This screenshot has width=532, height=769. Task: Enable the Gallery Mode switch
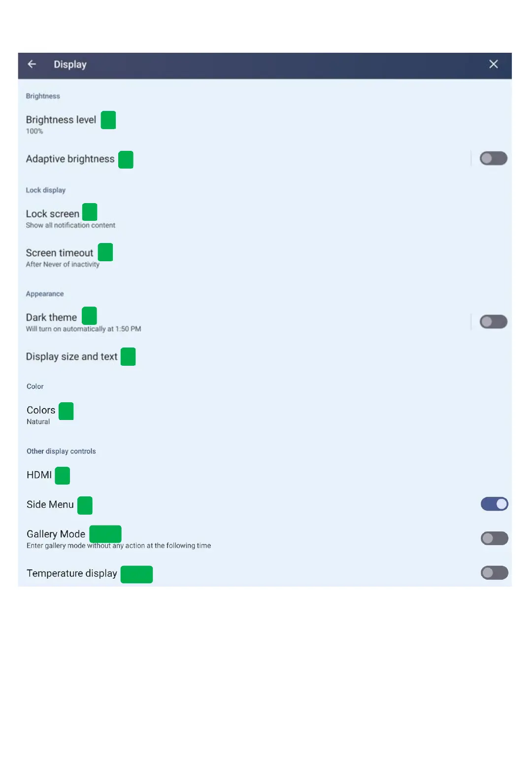click(x=494, y=538)
